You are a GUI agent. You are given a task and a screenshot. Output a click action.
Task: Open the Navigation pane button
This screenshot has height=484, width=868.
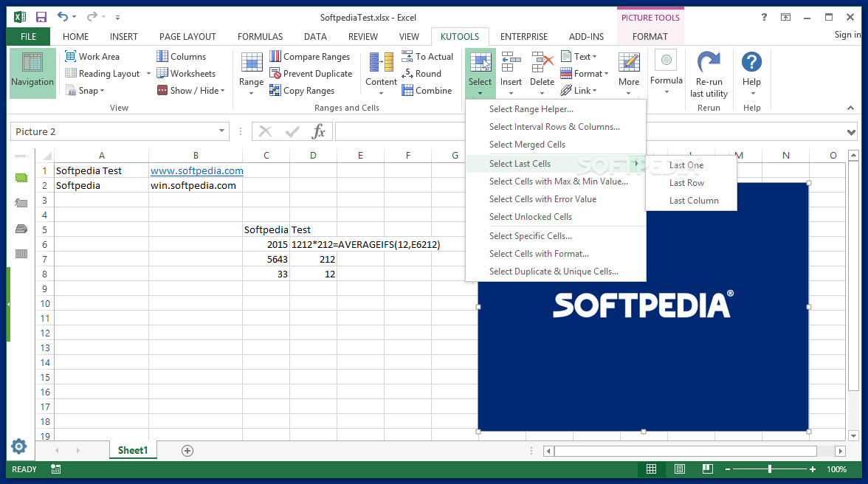[x=32, y=72]
